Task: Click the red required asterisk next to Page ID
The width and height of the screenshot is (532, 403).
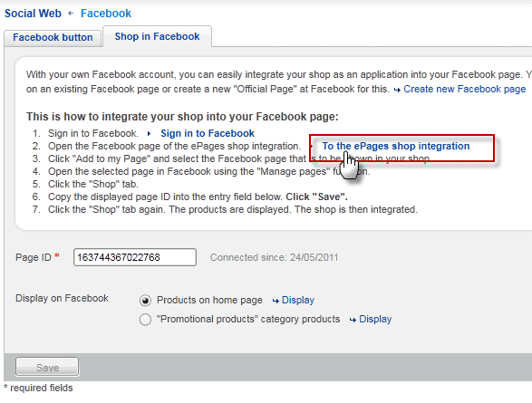Action: pos(57,256)
